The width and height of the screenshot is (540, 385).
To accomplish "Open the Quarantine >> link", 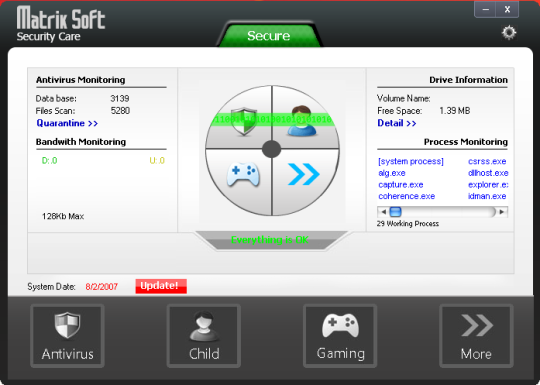I will tap(67, 123).
